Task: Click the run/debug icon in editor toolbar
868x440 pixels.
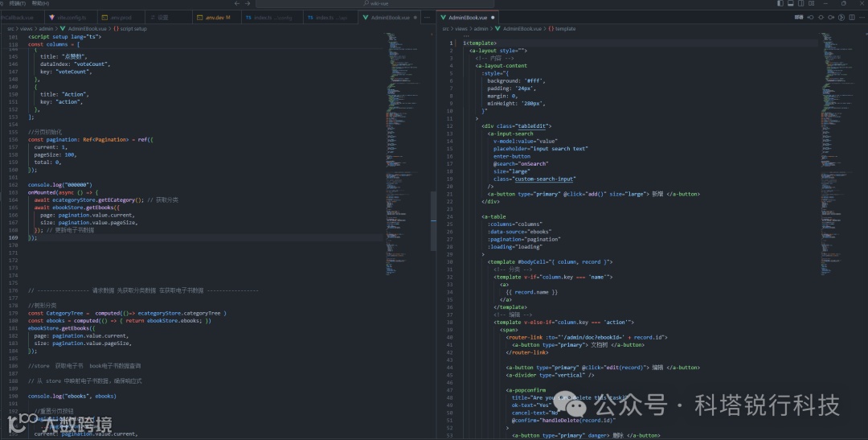Action: coord(841,17)
